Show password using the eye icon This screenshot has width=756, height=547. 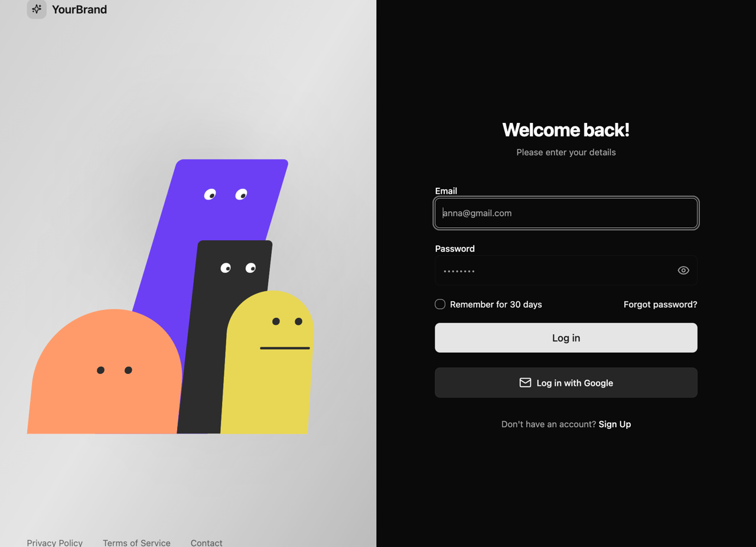683,271
